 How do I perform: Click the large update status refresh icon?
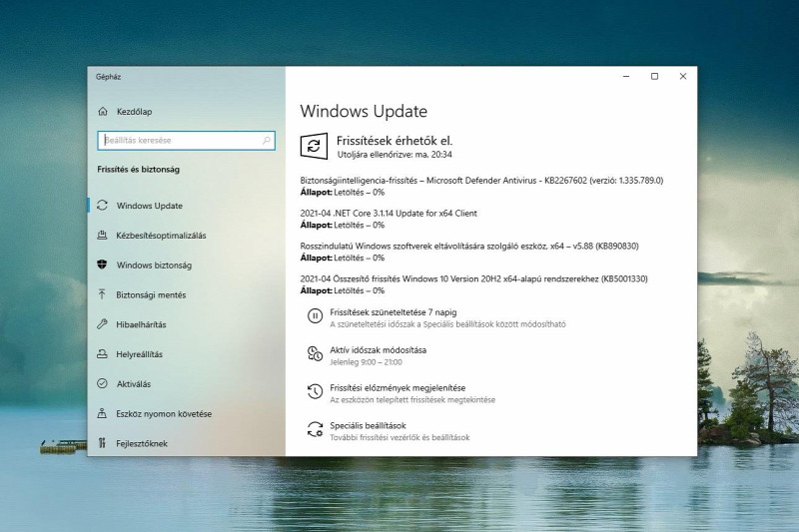pos(314,146)
